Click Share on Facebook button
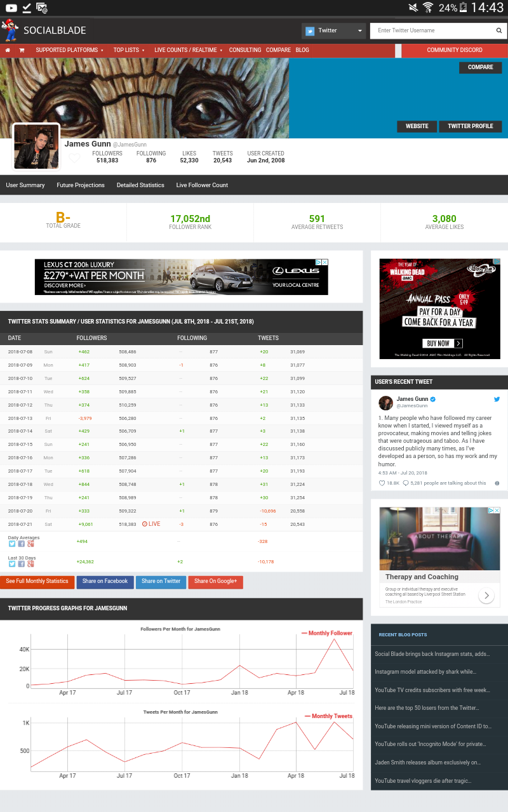Screen dimensions: 508x812 pyautogui.click(x=105, y=582)
